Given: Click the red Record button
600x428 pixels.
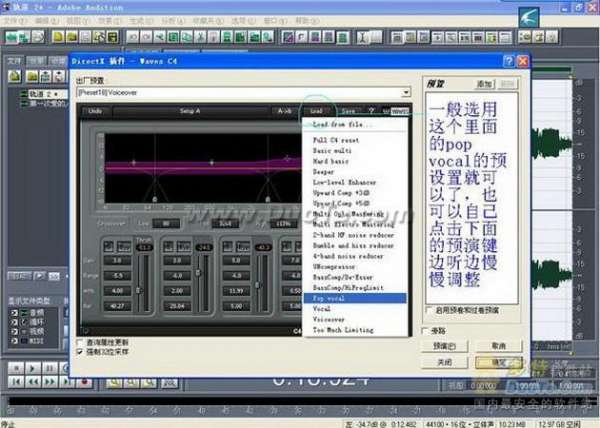Looking at the screenshot, I should (x=85, y=382).
